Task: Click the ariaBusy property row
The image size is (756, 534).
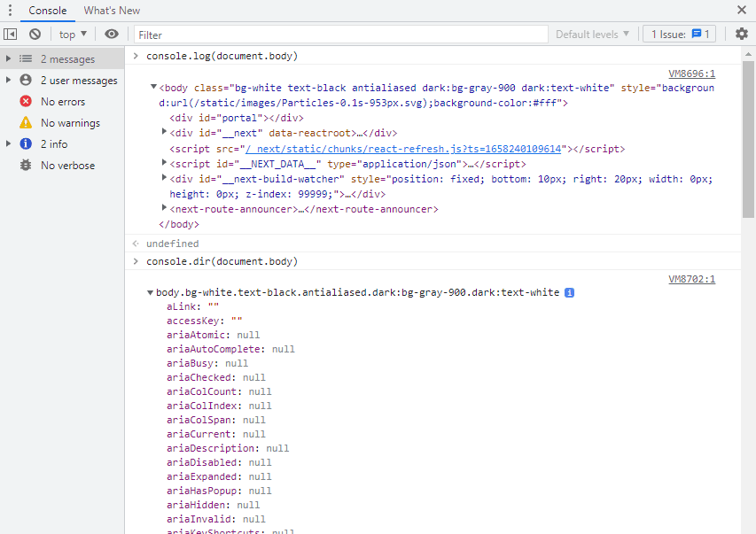Action: point(207,363)
